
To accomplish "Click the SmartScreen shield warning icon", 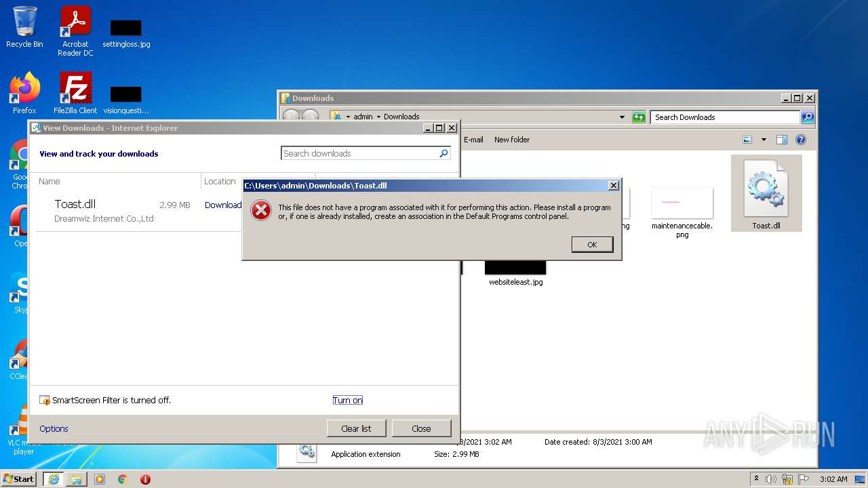I will [45, 401].
